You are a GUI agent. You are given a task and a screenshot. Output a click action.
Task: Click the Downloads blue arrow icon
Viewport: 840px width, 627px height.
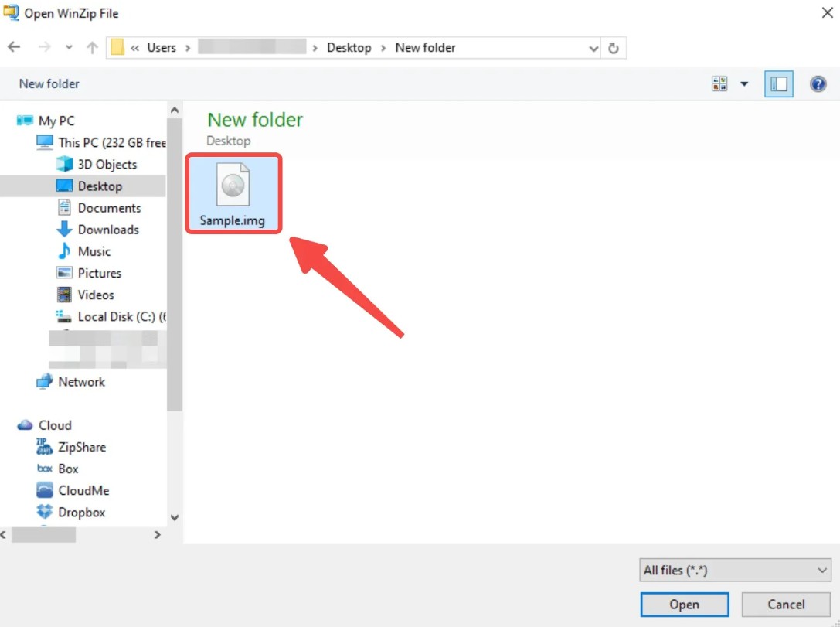pyautogui.click(x=64, y=229)
